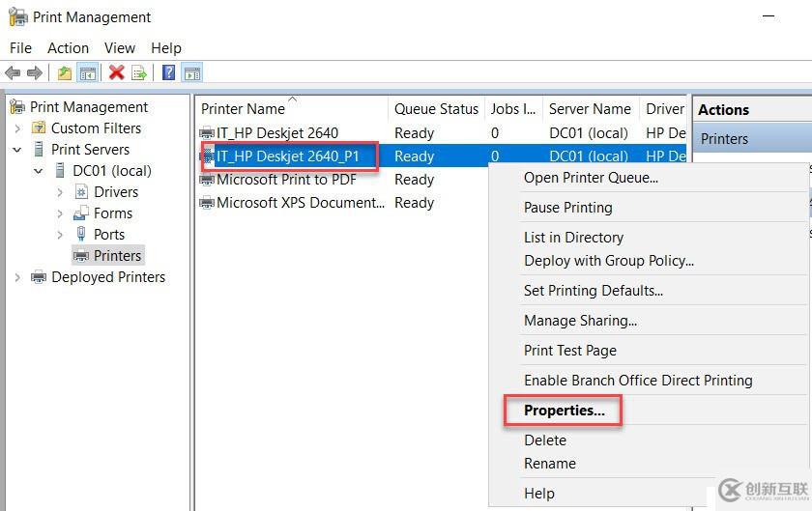812x511 pixels.
Task: Choose Deploy with Group Policy... entry
Action: coord(609,261)
